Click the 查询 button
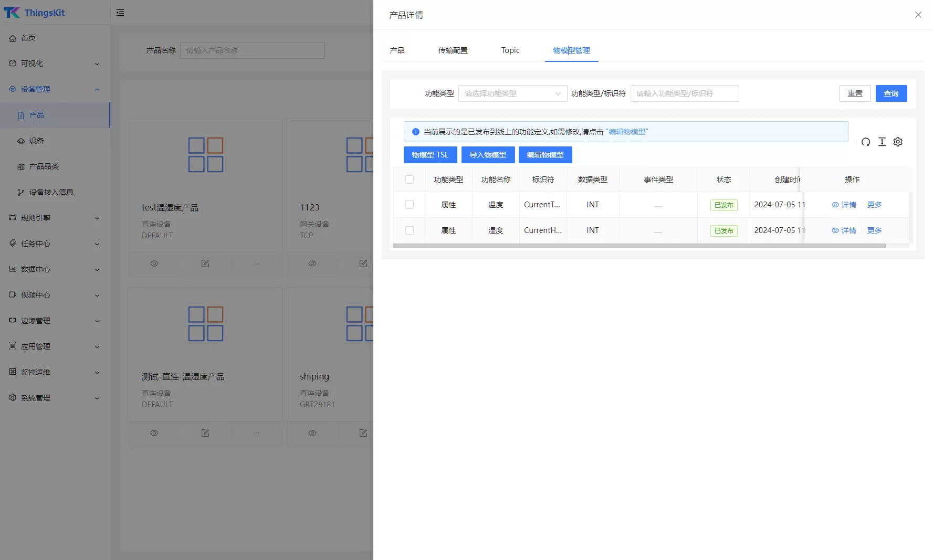 [x=891, y=93]
